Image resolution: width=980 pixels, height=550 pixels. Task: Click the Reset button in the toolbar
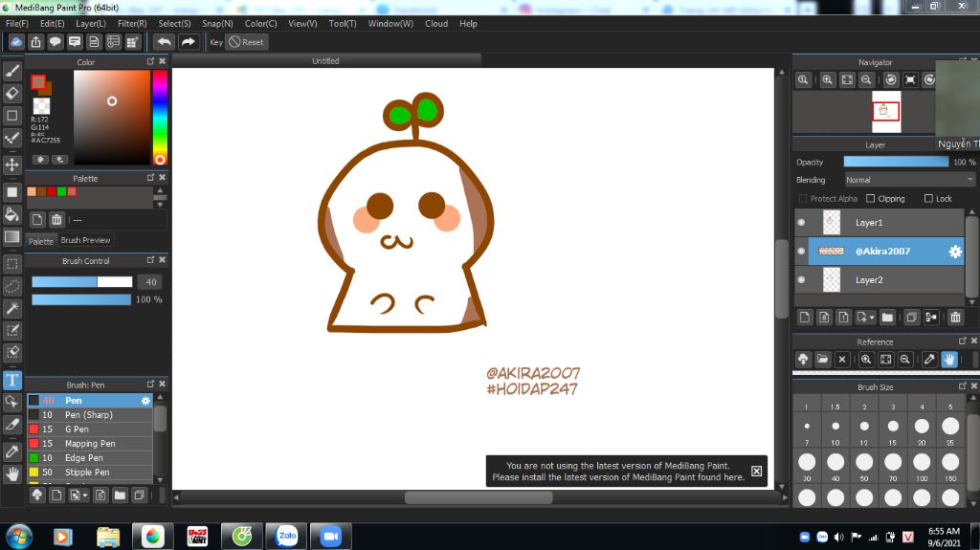246,42
